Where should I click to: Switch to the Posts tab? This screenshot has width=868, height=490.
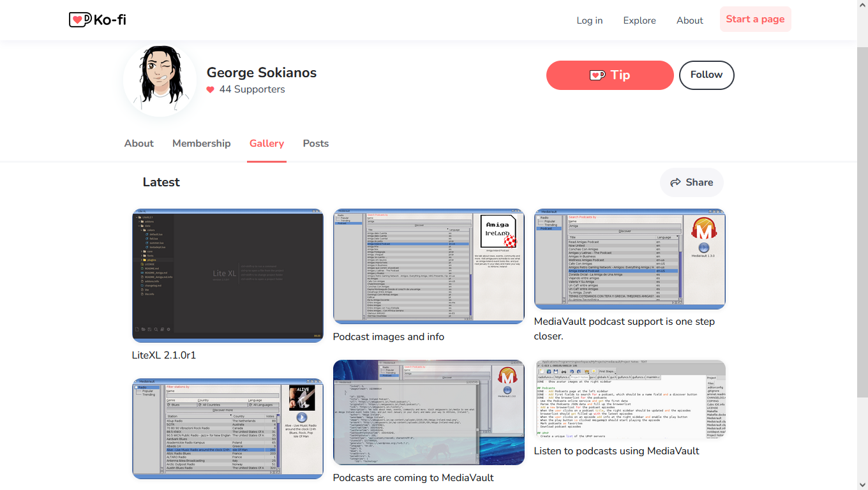pos(316,144)
